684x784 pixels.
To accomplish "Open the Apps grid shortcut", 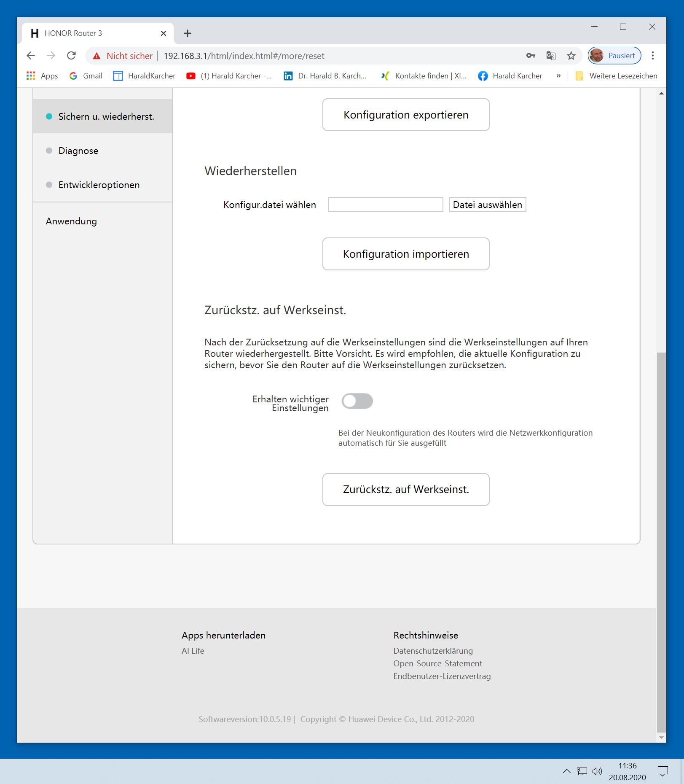I will click(42, 76).
